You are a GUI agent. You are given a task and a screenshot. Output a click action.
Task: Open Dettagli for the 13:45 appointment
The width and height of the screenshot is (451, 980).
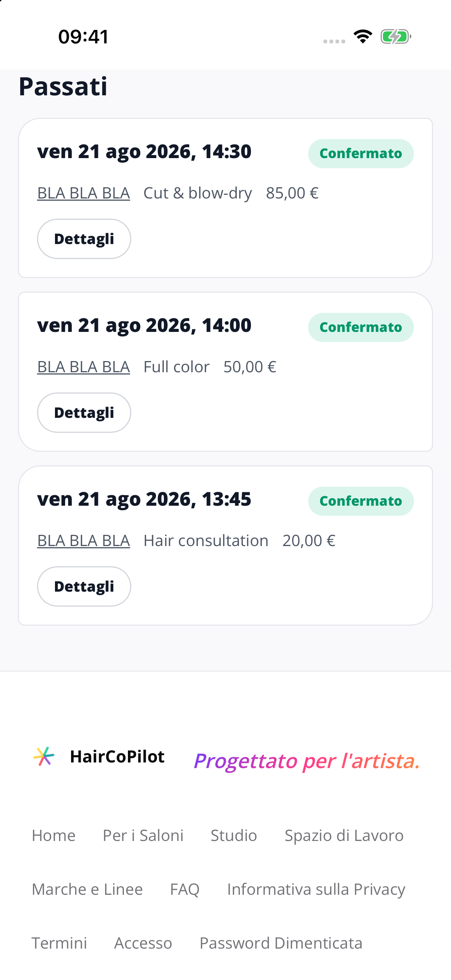(84, 587)
